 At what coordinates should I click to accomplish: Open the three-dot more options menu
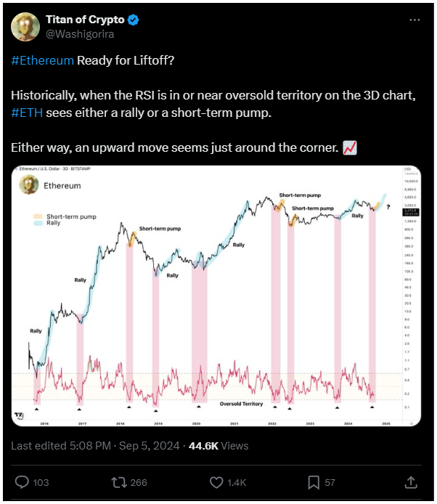point(414,20)
